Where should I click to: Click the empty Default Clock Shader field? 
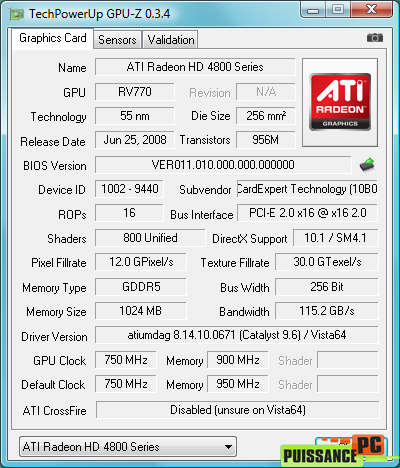point(348,384)
